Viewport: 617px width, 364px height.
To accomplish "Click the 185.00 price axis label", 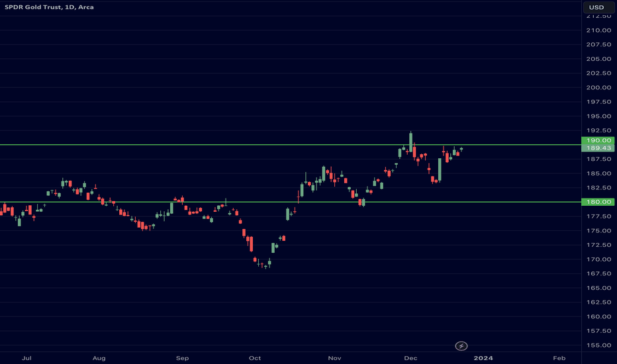I will (598, 173).
